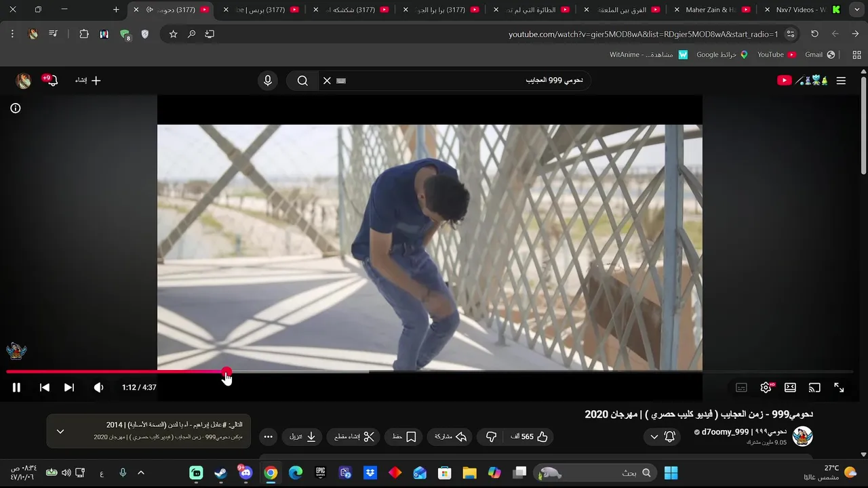Open YouTube account avatar menu
868x488 pixels.
(x=24, y=81)
